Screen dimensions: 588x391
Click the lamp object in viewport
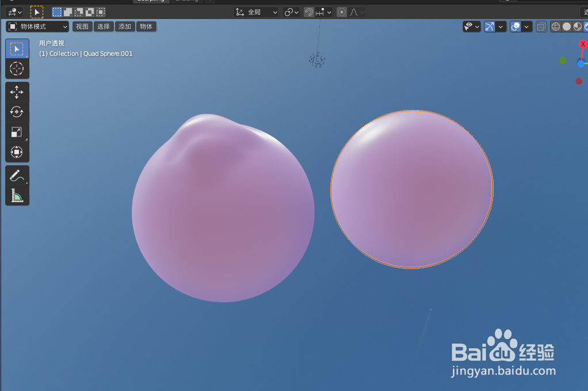click(317, 60)
